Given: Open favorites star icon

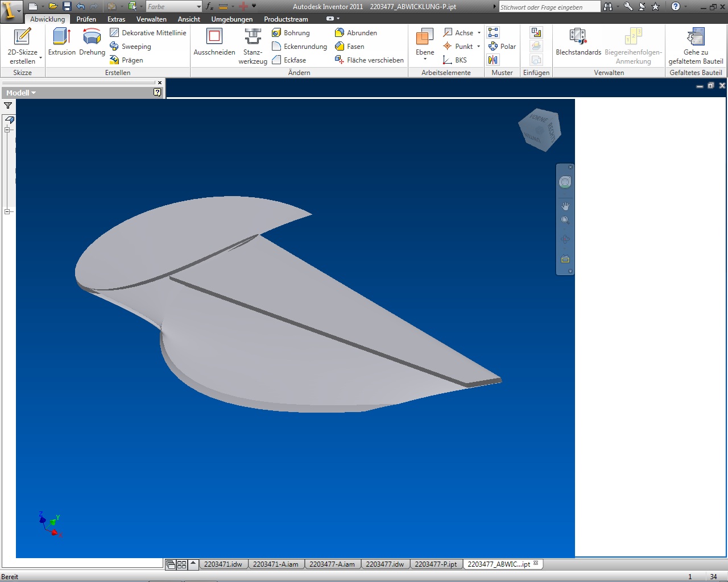Looking at the screenshot, I should click(x=656, y=6).
